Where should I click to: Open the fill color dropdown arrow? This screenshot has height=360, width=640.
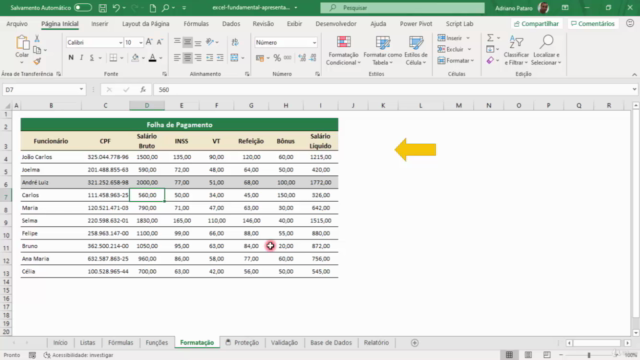[143, 58]
